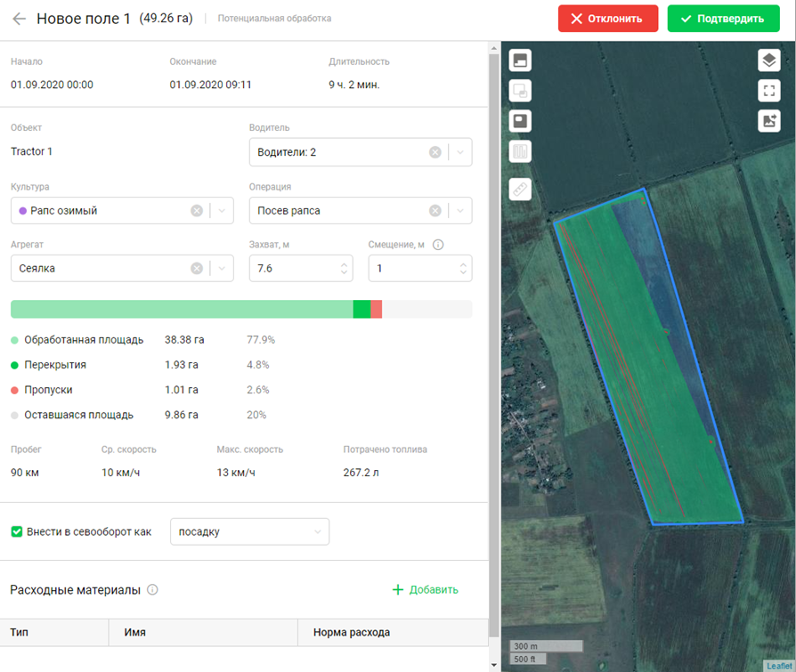Click the Отклонить reject button
The height and width of the screenshot is (672, 796).
(607, 19)
